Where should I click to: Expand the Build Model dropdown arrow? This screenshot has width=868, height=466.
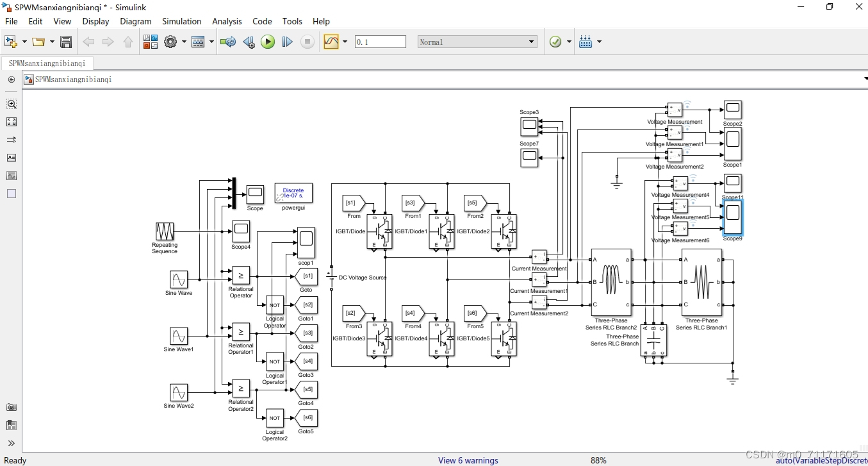pos(600,42)
